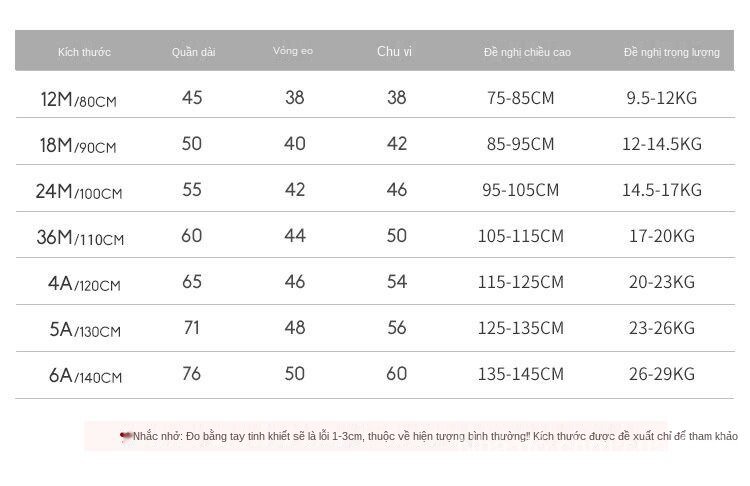750x486 pixels.
Task: Click the red icon before Nhắc nhở
Action: (126, 436)
